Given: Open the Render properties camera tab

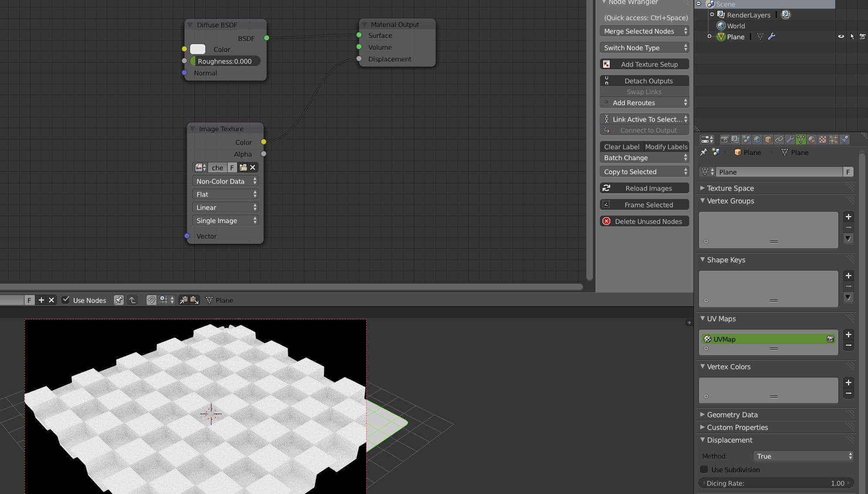Looking at the screenshot, I should [725, 140].
